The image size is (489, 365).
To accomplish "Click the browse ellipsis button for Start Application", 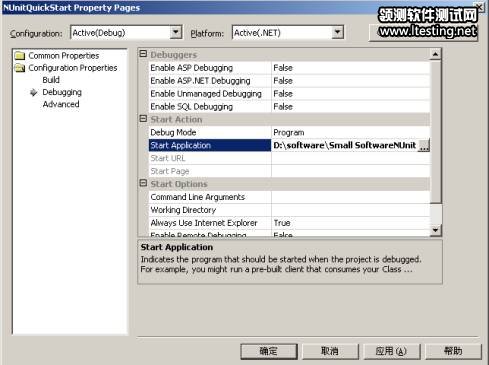I will coord(424,145).
